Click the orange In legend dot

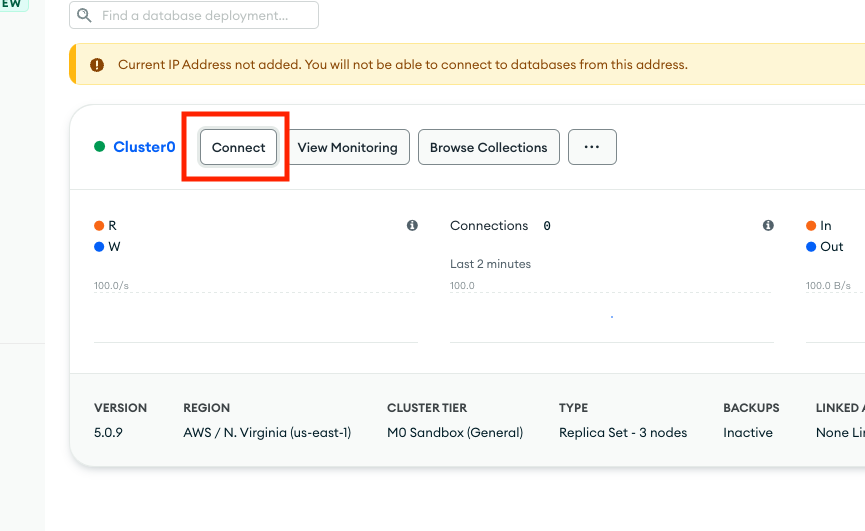[x=811, y=226]
